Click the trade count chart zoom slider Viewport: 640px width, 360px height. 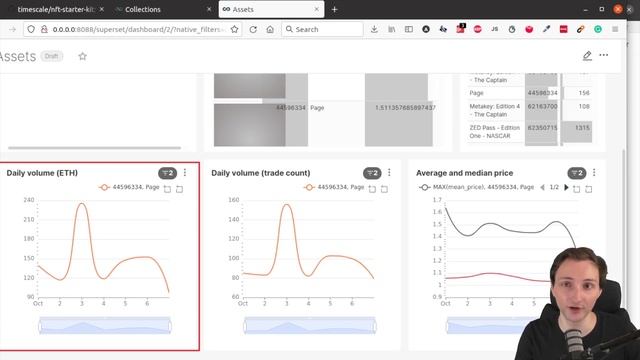tap(310, 325)
